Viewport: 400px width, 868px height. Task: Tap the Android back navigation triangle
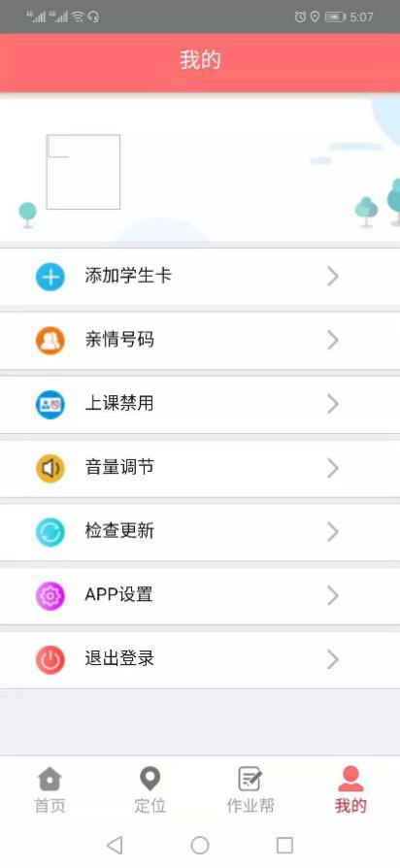(x=115, y=846)
